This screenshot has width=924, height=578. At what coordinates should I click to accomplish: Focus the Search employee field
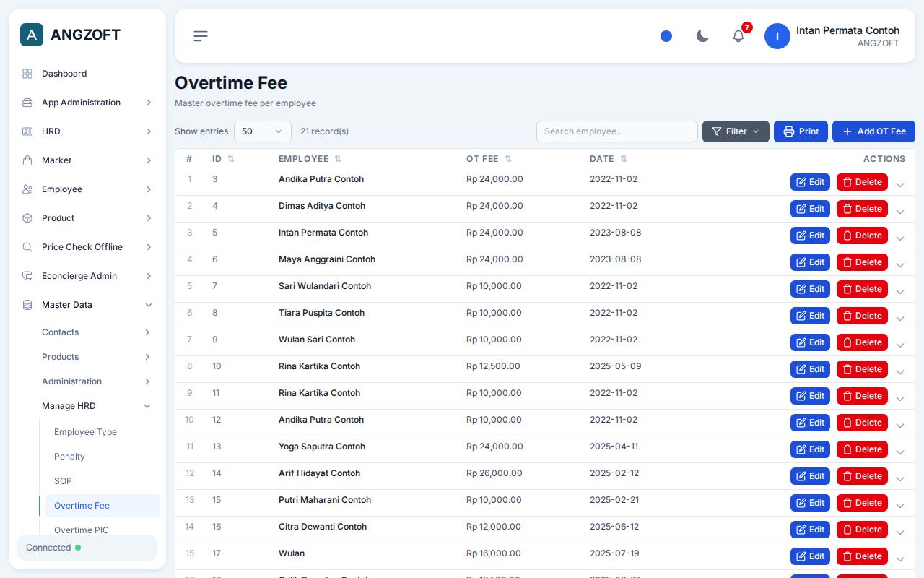(x=617, y=131)
